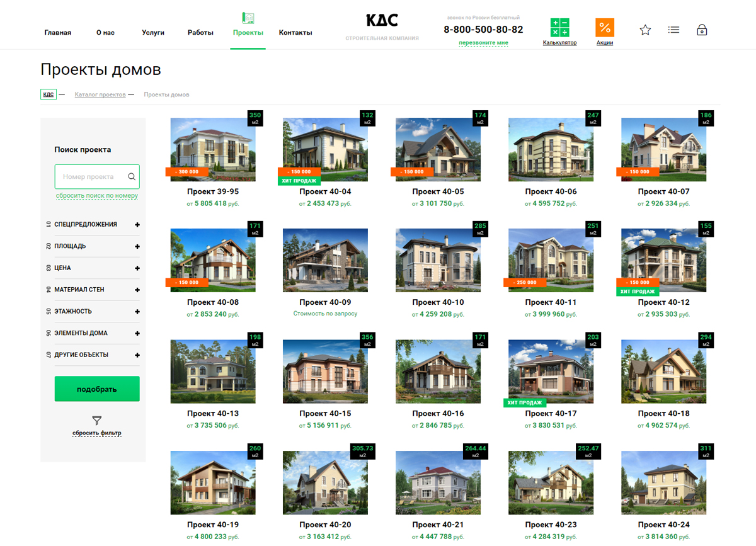Click the list icon in the header
This screenshot has width=756, height=546.
point(673,30)
